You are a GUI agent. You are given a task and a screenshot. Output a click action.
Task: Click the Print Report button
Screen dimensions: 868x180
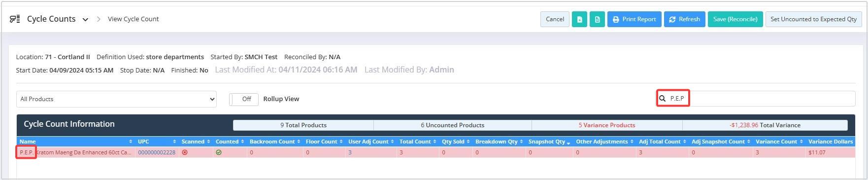[634, 19]
